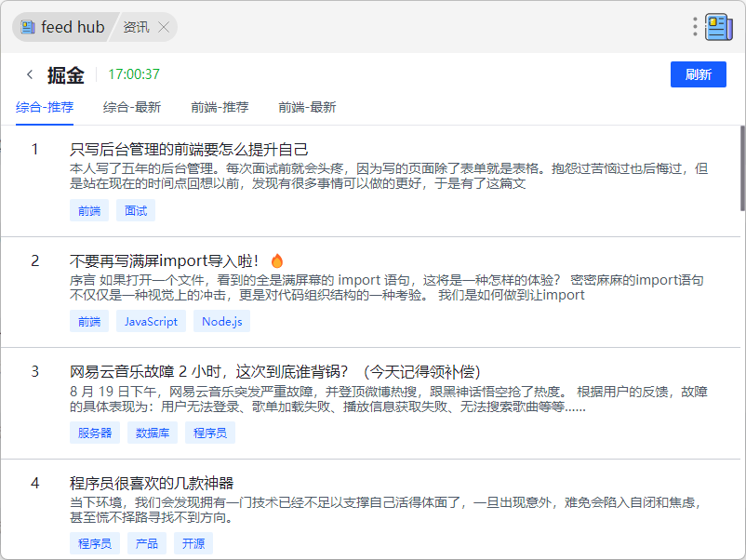746x560 pixels.
Task: Click summary text starting 当下环境
Action: (385, 510)
